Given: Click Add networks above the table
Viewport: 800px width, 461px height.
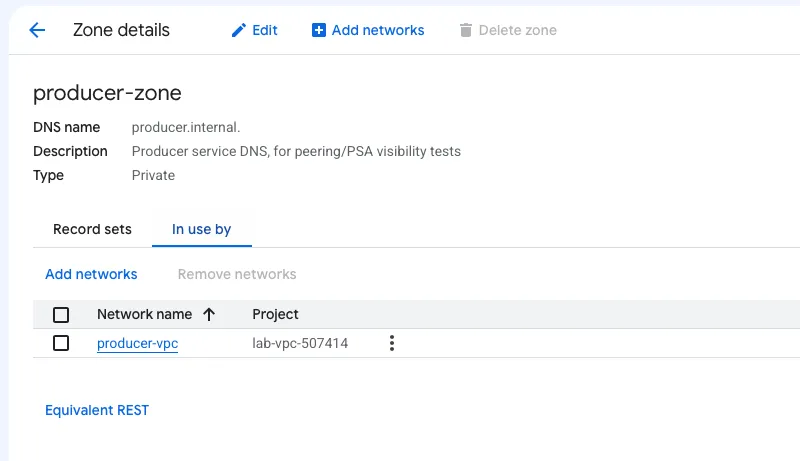Looking at the screenshot, I should click(91, 274).
